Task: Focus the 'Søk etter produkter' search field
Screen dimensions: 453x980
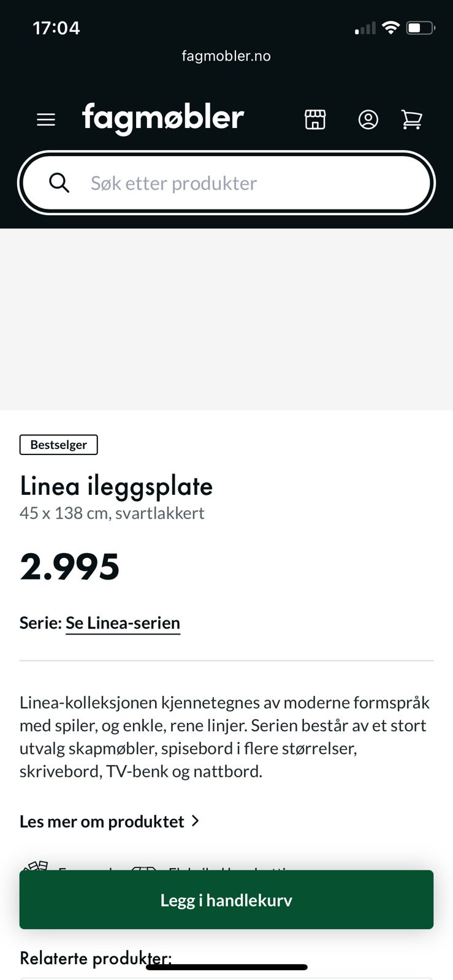Action: pos(245,183)
